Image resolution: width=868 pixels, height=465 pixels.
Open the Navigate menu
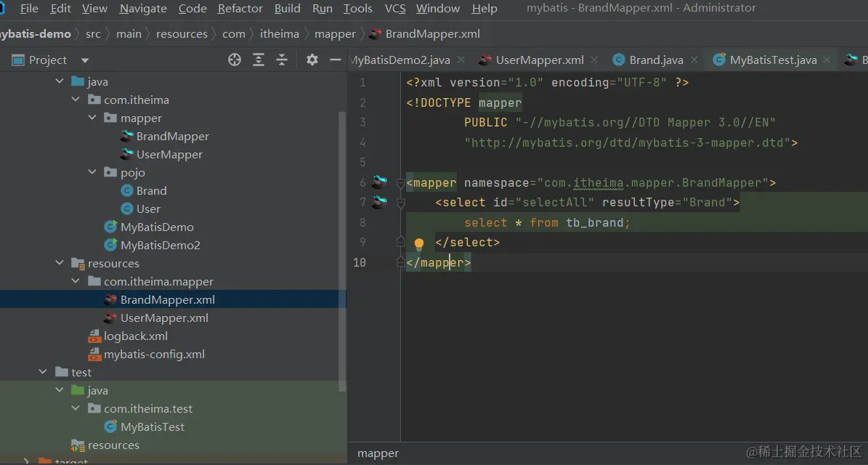click(x=143, y=8)
